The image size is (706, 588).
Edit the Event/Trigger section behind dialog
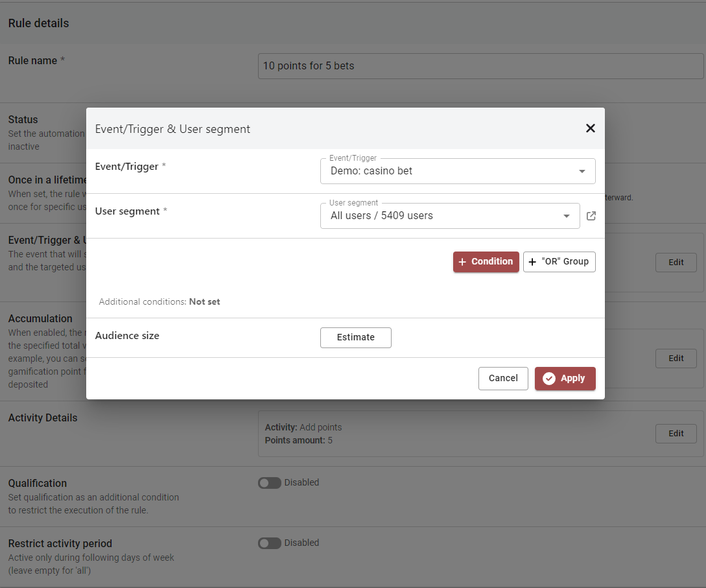point(676,263)
